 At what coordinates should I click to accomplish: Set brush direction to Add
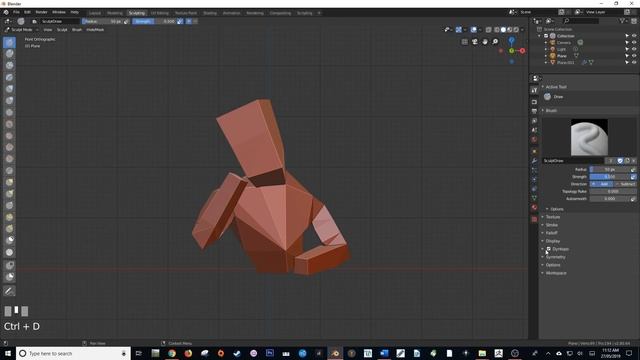601,184
